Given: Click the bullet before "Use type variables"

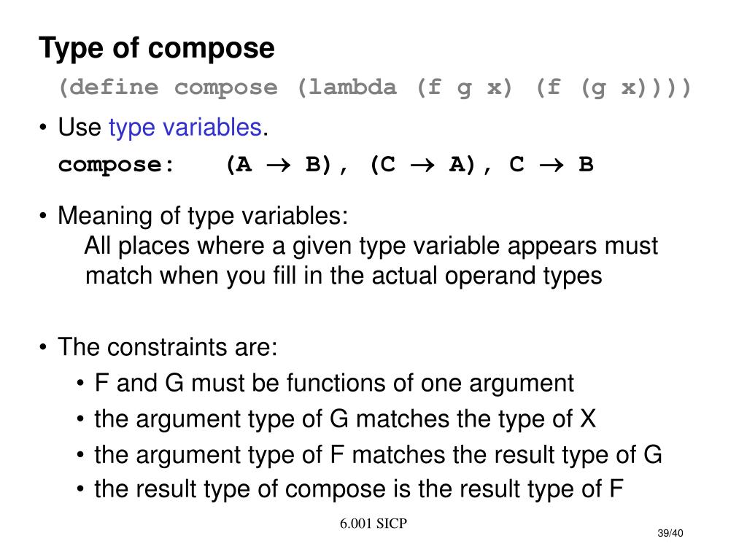Looking at the screenshot, I should [43, 128].
